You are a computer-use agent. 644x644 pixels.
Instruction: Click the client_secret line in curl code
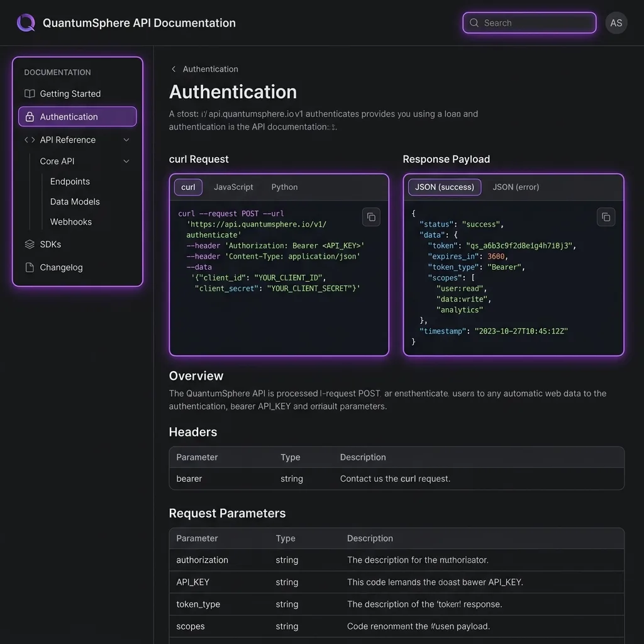277,288
